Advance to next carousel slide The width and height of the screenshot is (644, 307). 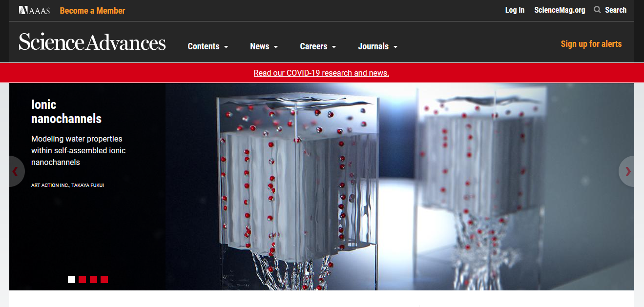[x=627, y=171]
